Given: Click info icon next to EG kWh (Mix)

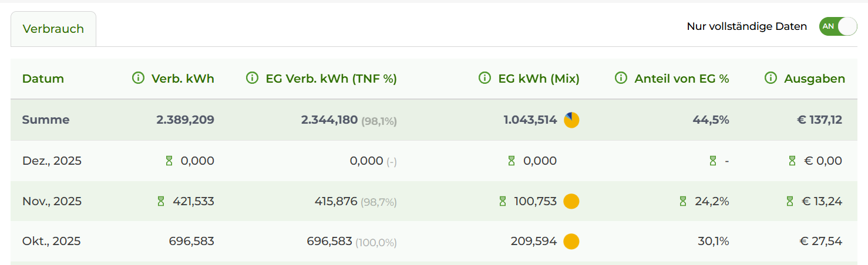Looking at the screenshot, I should (x=485, y=79).
